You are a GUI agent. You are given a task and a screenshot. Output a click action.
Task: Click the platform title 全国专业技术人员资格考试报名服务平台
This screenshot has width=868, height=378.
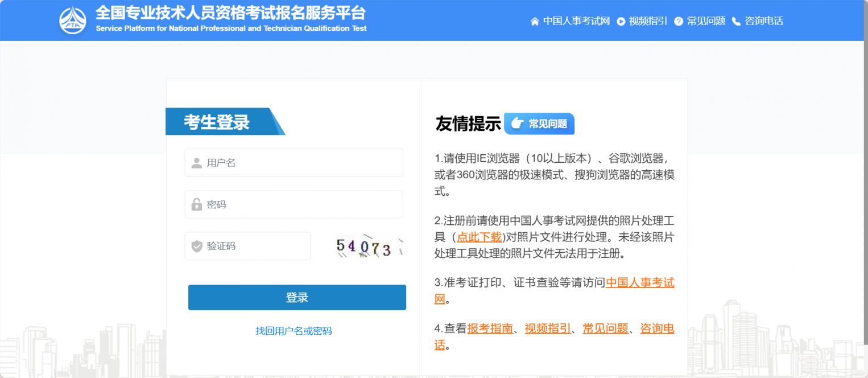[231, 13]
